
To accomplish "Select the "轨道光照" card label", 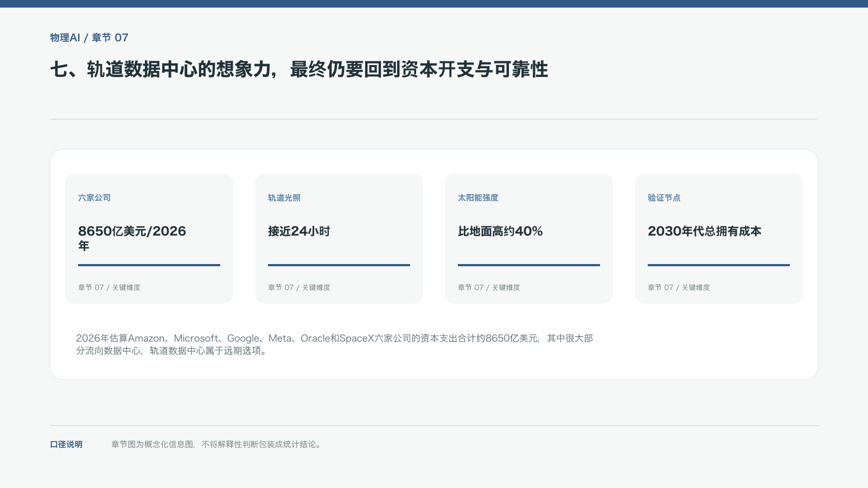I will tap(284, 198).
